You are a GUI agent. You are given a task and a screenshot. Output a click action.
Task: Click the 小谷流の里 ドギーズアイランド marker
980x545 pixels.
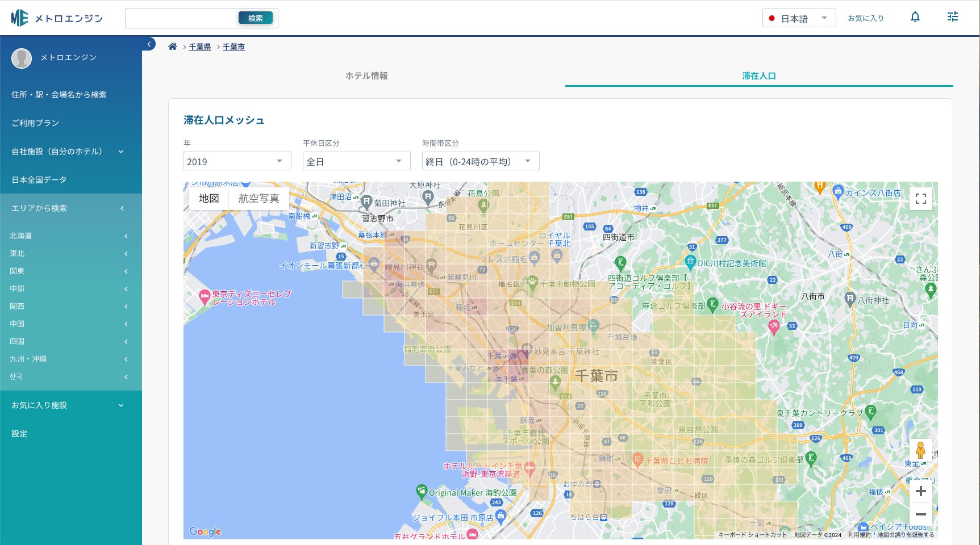pos(773,326)
